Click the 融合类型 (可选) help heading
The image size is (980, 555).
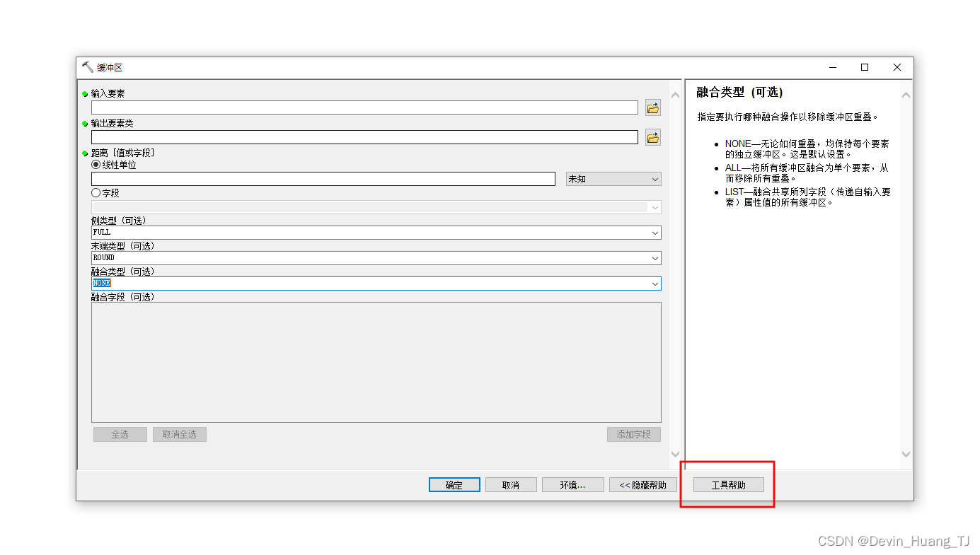[739, 93]
